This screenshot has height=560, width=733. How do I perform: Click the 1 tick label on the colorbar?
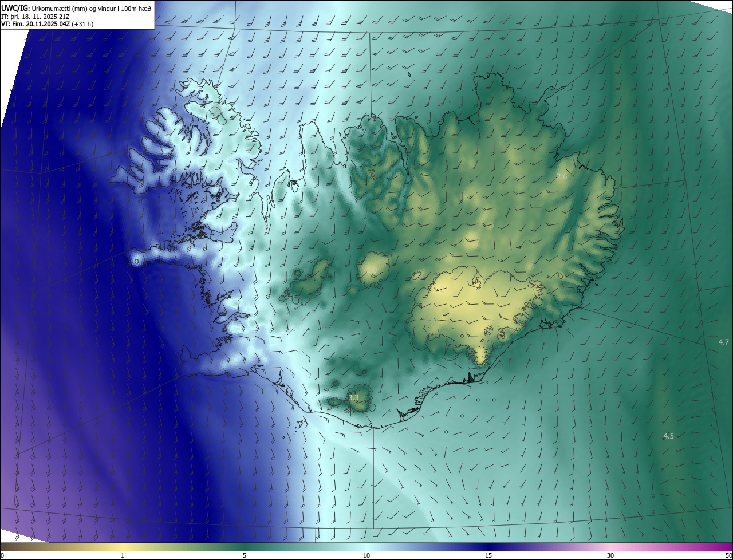click(x=123, y=555)
